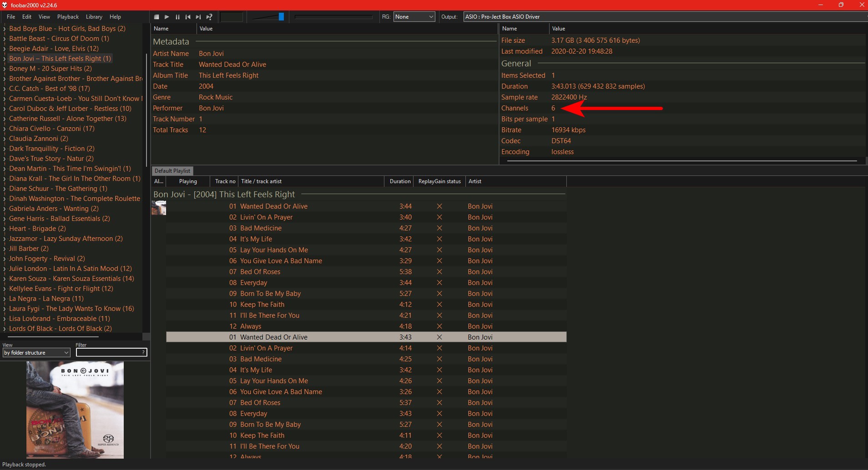Click the playback seek bar
The image size is (868, 470).
point(333,17)
